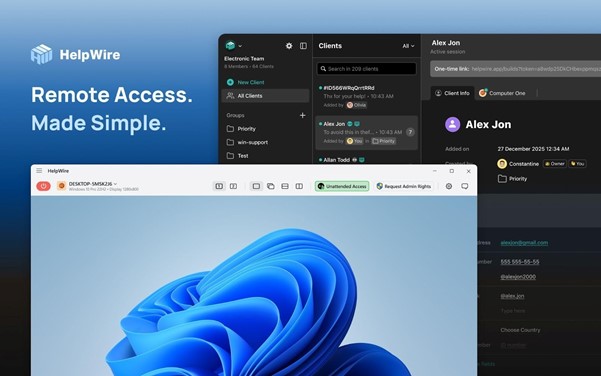This screenshot has height=376, width=601.
Task: Select the #ID566WRqQrrtRRd client entry
Action: [x=366, y=97]
